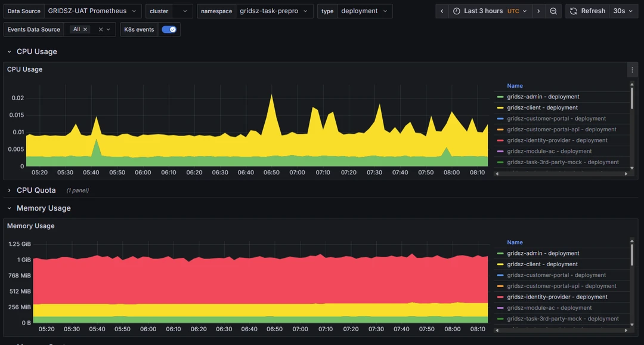Click the gridsz-admin green series marker in CPU legend
Screen dimensions: 644x345
click(500, 97)
